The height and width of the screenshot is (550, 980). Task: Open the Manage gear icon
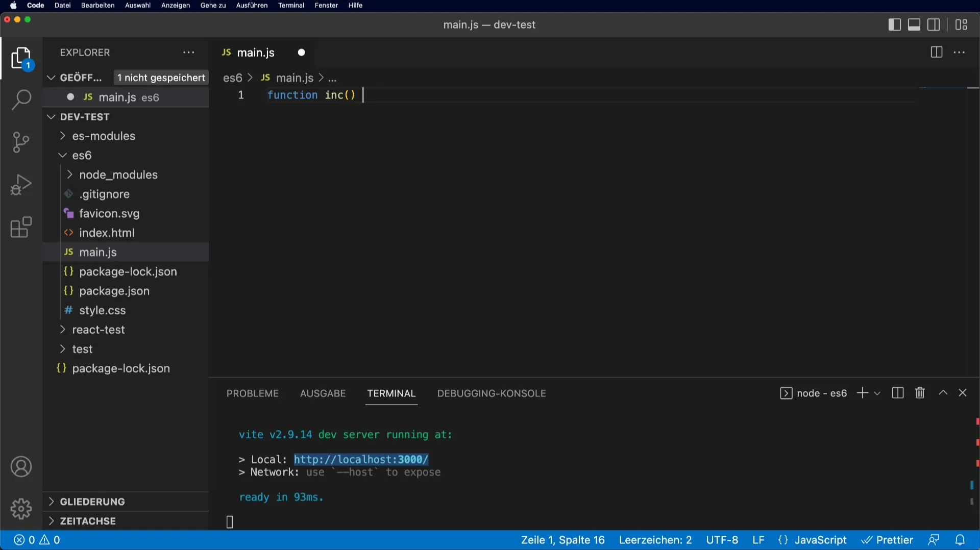point(21,509)
